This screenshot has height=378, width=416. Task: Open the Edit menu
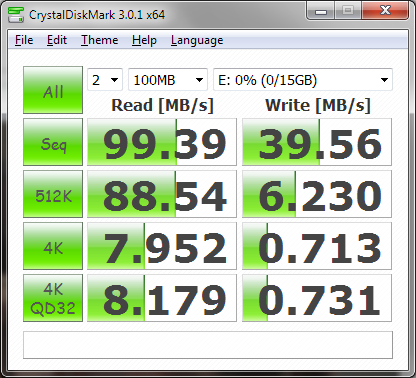(x=57, y=40)
